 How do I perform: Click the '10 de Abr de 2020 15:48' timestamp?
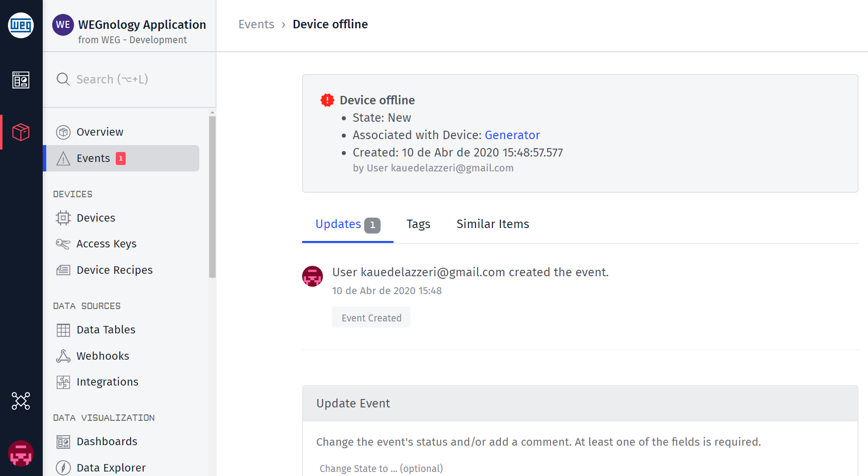(x=387, y=291)
